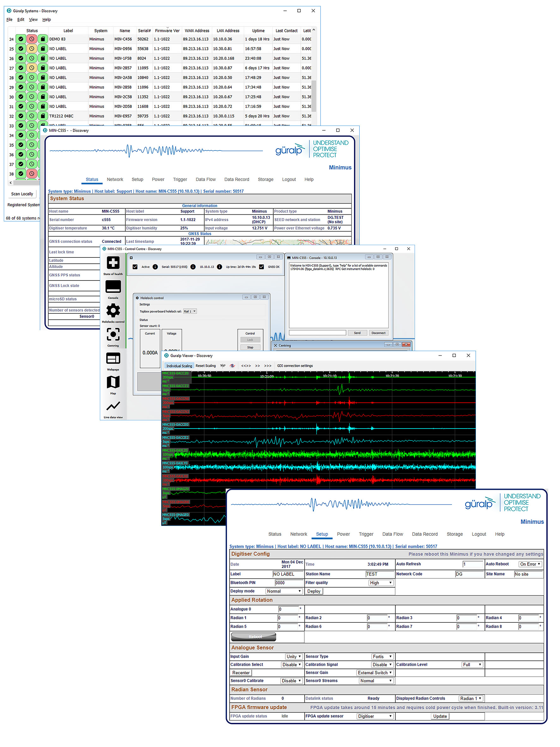Click SD card status icon in row 26
This screenshot has width=560, height=747.
click(43, 58)
